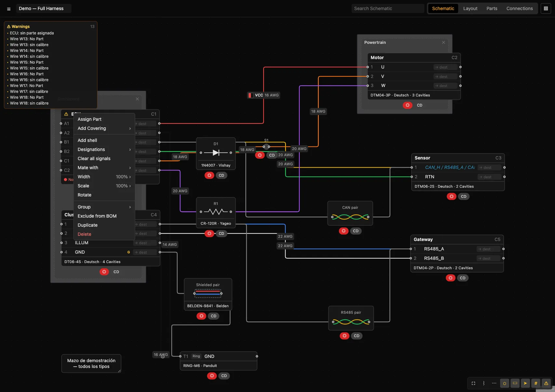Viewport: 555px width, 392px height.
Task: Click the ECU warning triangle icon
Action: coord(66,114)
